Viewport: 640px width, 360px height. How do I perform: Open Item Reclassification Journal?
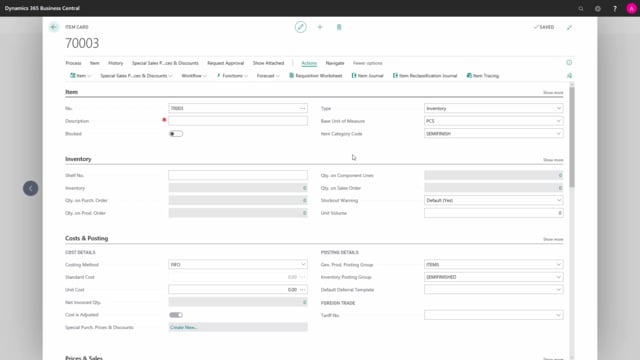[x=425, y=76]
